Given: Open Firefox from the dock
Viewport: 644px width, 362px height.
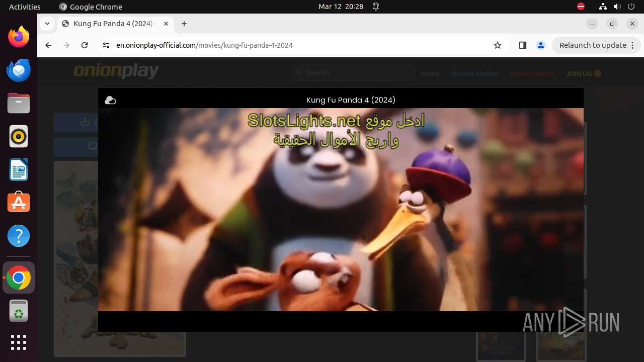Looking at the screenshot, I should pos(19,37).
